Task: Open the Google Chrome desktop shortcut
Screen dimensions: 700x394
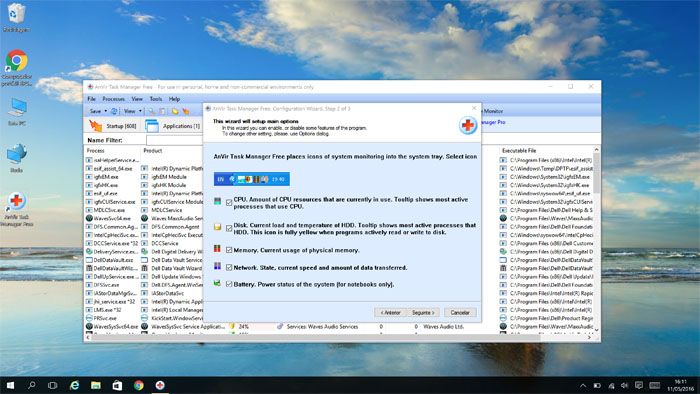Action: 17,67
